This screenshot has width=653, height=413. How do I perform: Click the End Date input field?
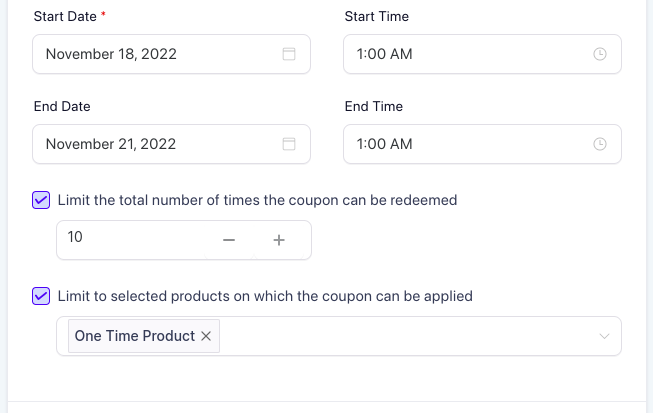pyautogui.click(x=150, y=144)
